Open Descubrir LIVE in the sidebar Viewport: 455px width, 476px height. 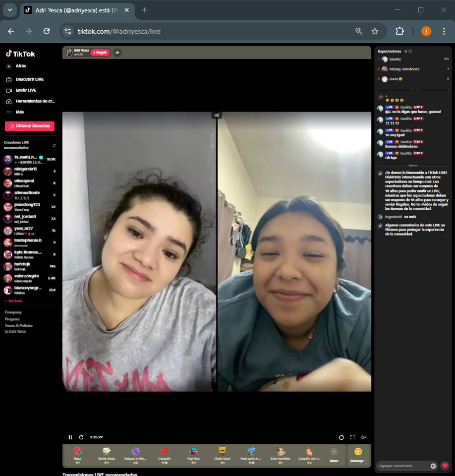pos(29,79)
